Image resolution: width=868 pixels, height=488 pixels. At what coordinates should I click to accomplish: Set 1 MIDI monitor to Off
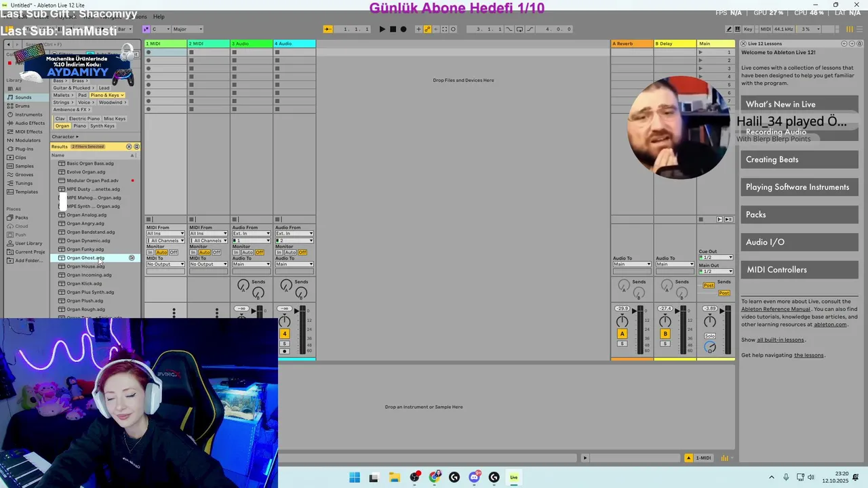point(174,252)
